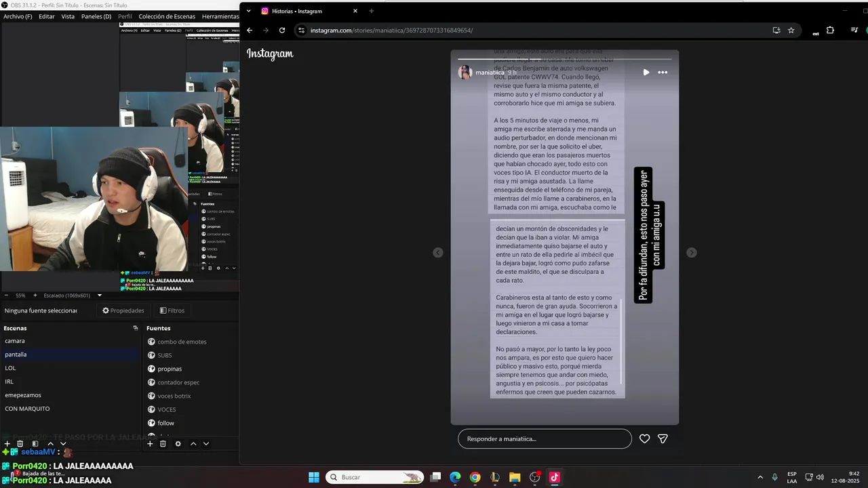Open the preview scaling dropdown arrow

(x=100, y=296)
